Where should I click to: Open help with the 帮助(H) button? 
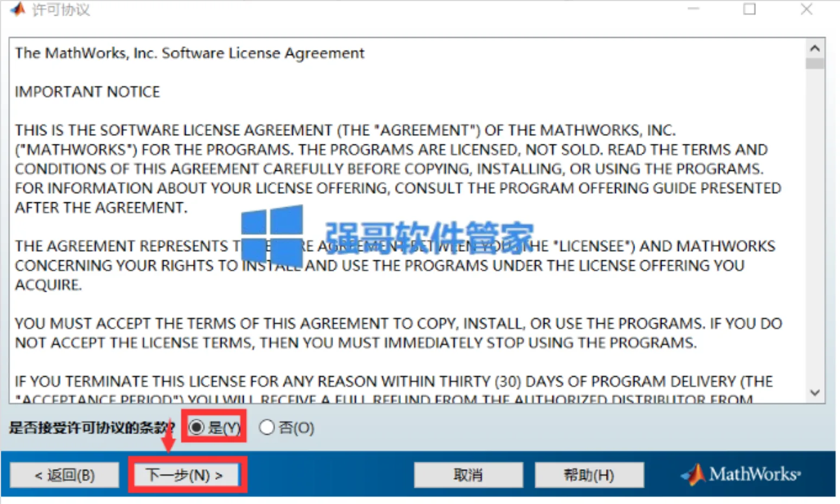click(x=589, y=475)
